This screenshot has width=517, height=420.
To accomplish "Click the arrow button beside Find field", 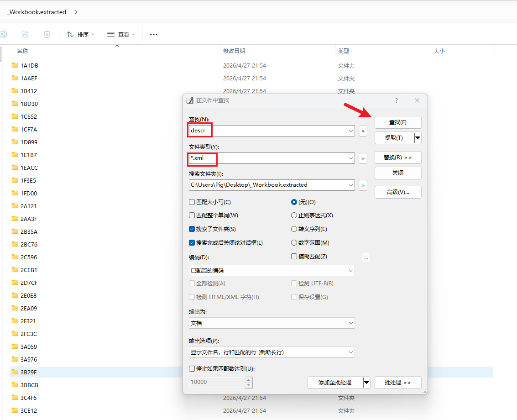I will [363, 131].
